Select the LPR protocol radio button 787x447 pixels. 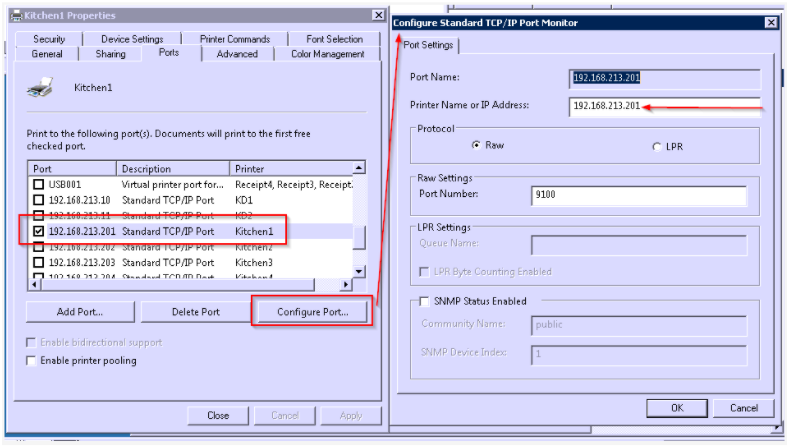click(x=656, y=145)
